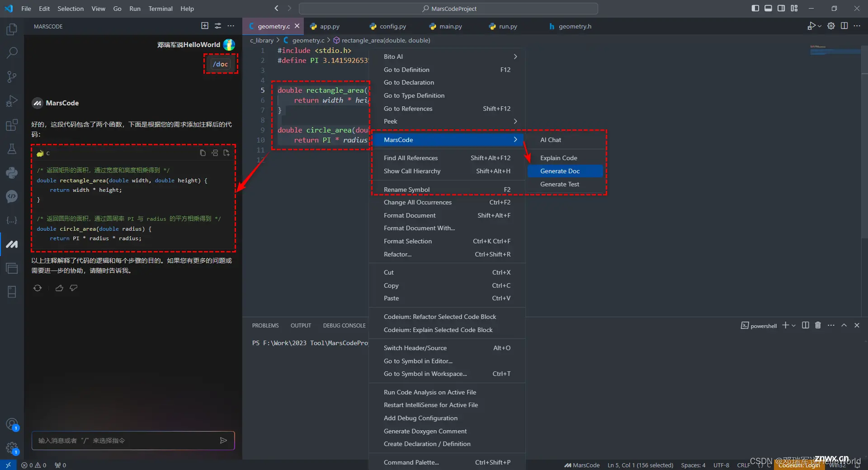Regenerate the MarsCode response
Screen dimensions: 868x470
click(38, 288)
